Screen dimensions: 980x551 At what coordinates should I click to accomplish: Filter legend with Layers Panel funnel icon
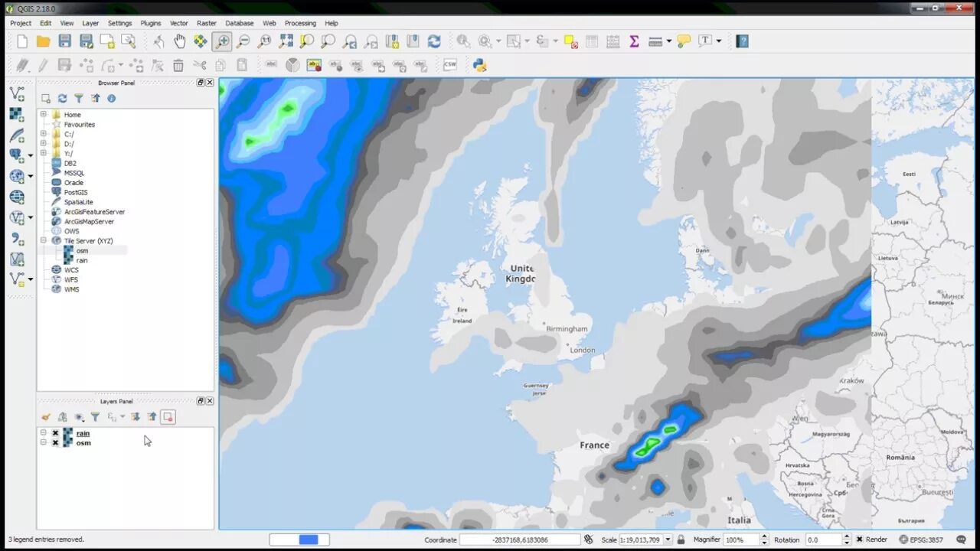coord(95,417)
